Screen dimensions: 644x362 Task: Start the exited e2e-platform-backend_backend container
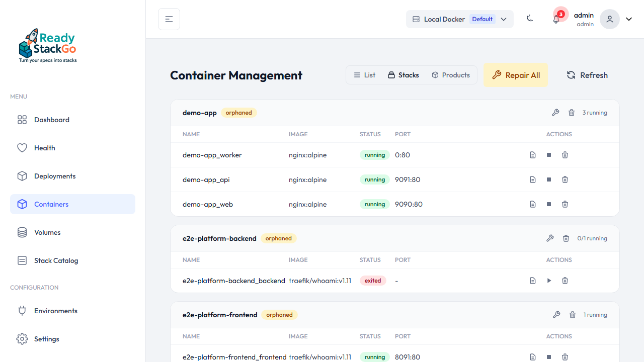pos(549,281)
